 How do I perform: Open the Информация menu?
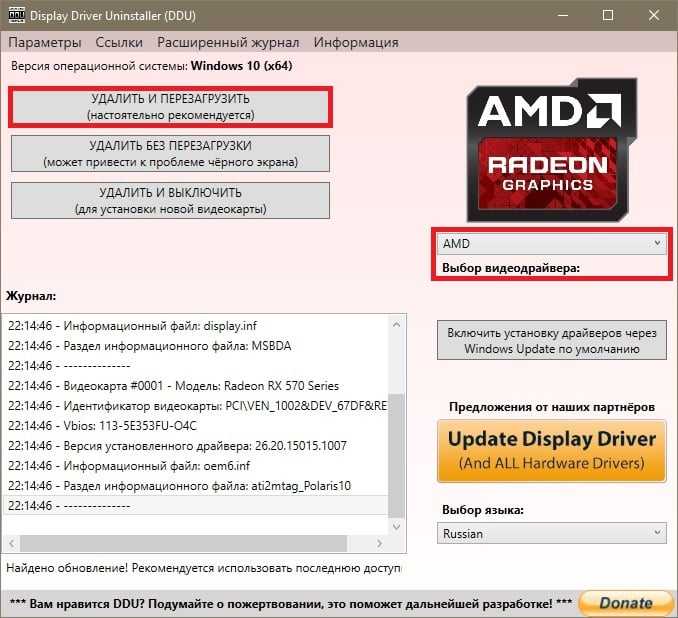(356, 42)
